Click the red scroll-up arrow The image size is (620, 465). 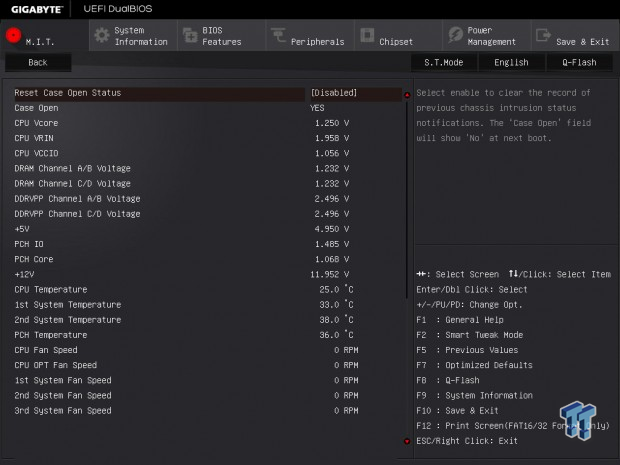pyautogui.click(x=407, y=95)
